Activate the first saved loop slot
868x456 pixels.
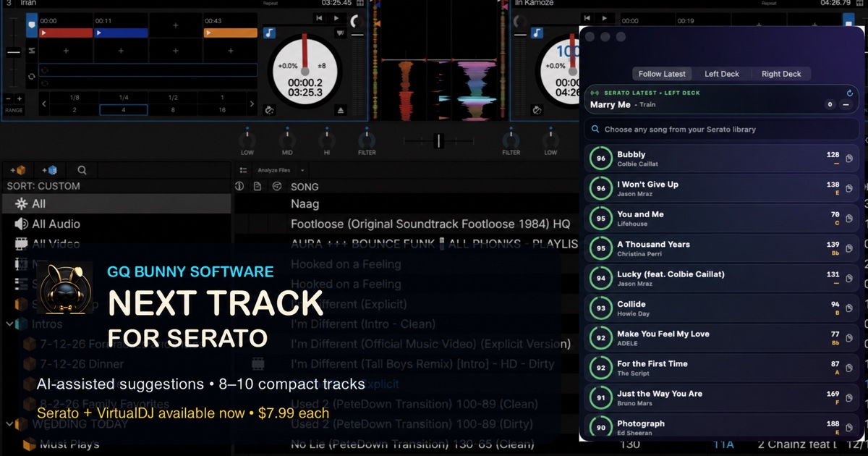tap(148, 70)
